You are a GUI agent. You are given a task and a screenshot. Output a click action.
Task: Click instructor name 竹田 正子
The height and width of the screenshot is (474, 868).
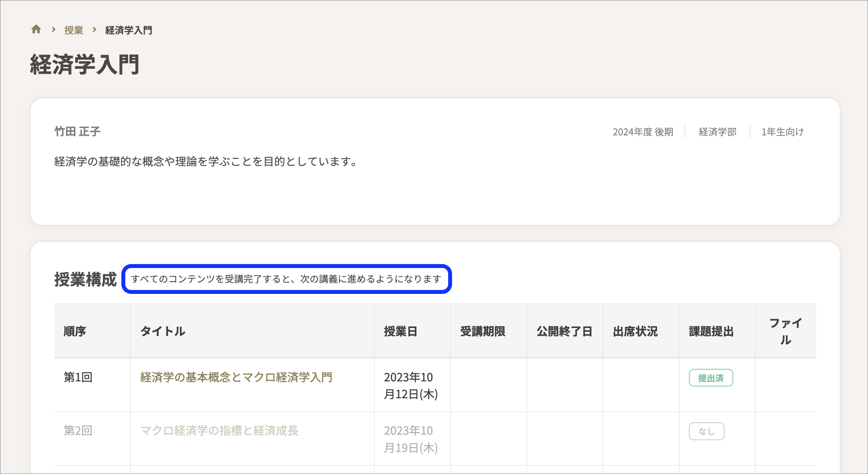click(77, 131)
